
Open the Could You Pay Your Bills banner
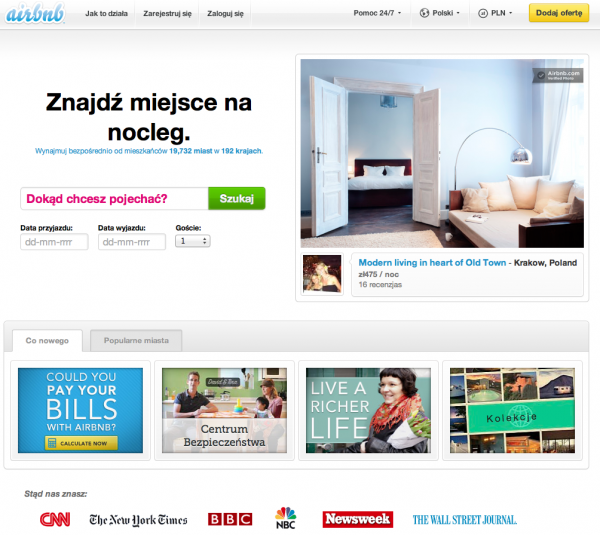coord(80,410)
